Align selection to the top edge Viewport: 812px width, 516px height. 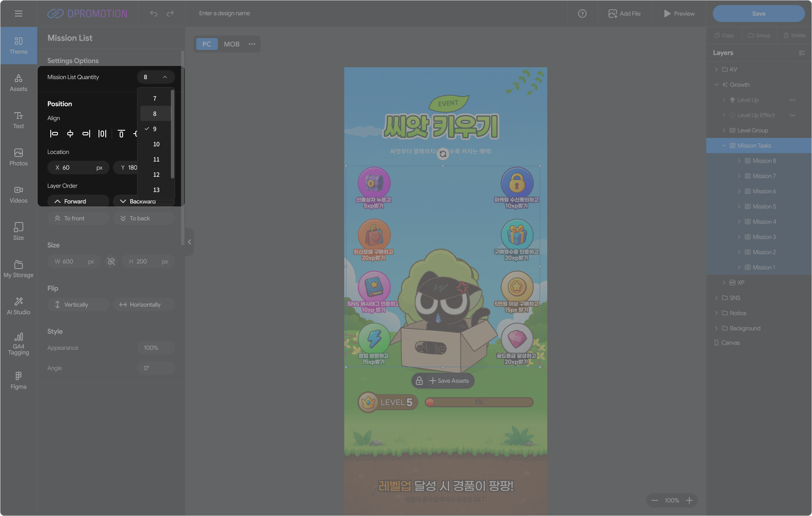(121, 134)
